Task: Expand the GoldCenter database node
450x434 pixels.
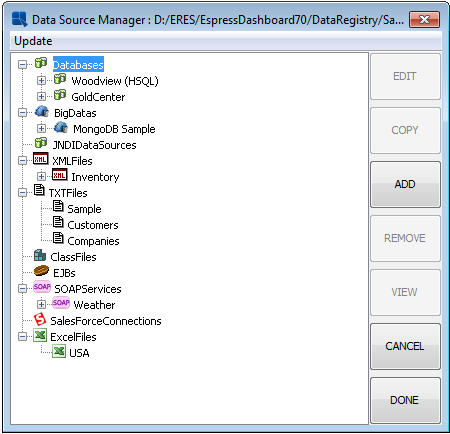Action: point(41,96)
